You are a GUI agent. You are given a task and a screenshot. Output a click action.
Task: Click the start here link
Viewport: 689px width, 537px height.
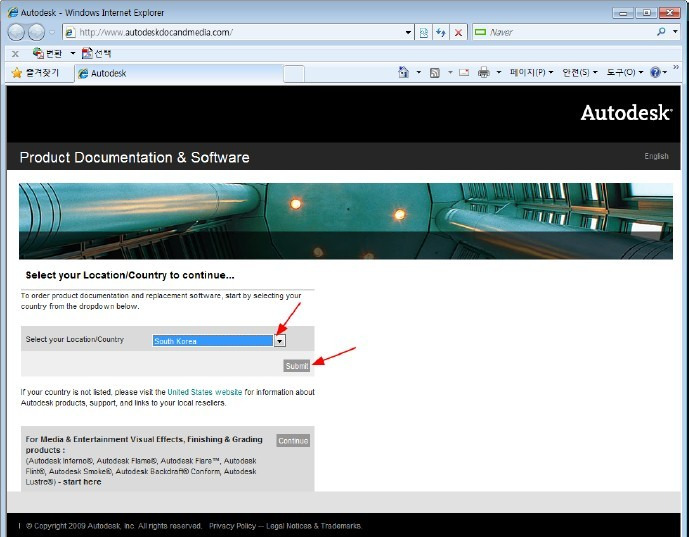click(82, 482)
